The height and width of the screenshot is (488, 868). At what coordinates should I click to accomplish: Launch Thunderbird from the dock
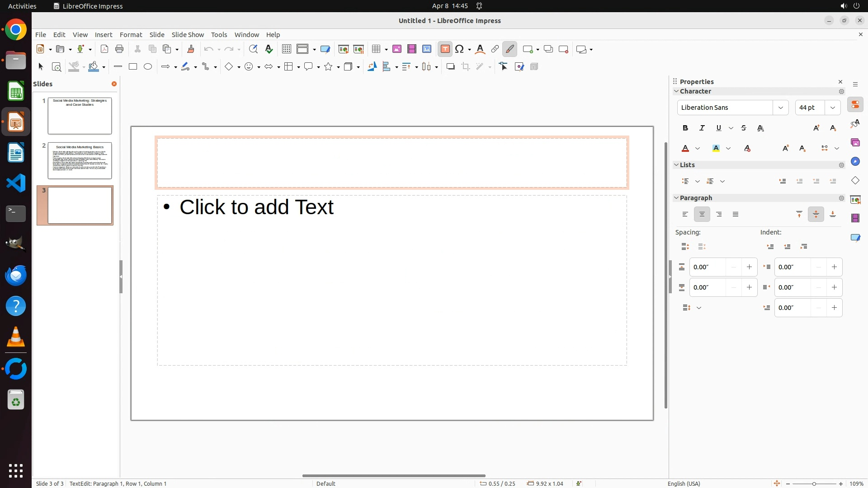[x=16, y=275]
